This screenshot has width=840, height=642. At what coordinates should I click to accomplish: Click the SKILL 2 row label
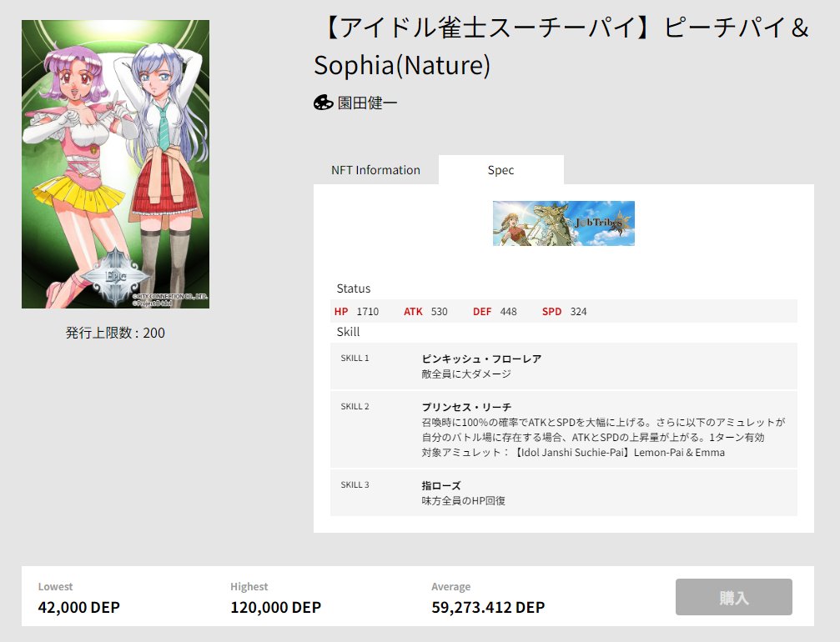355,406
